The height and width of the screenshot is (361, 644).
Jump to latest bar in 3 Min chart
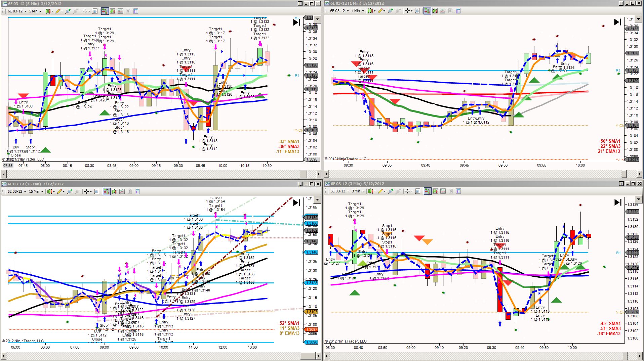[x=618, y=202]
